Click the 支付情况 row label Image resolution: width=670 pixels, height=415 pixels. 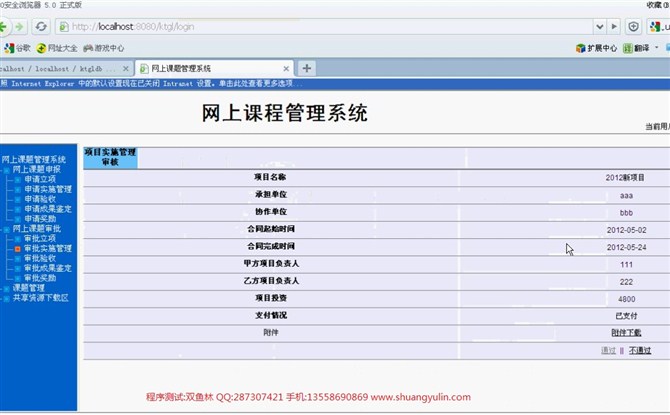[x=271, y=315]
